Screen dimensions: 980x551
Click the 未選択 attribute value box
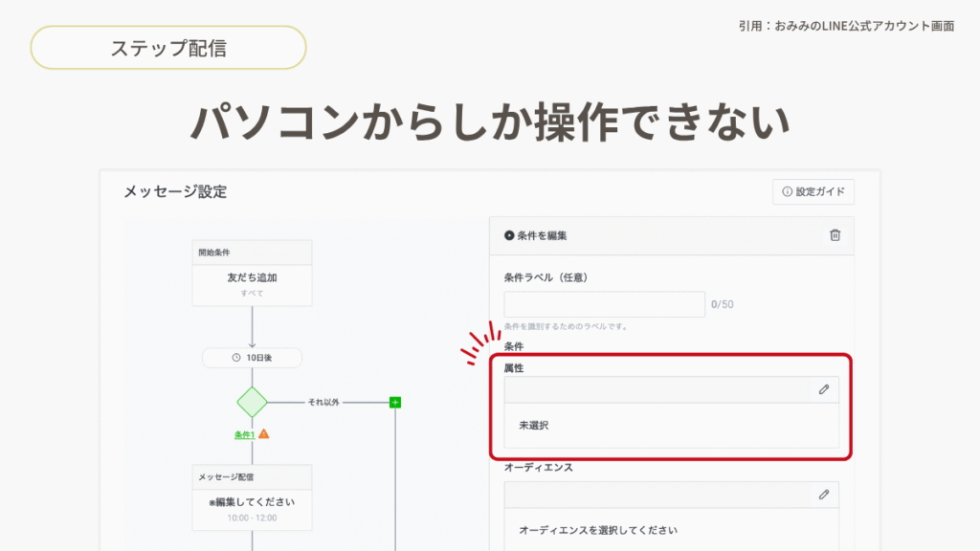pos(671,425)
